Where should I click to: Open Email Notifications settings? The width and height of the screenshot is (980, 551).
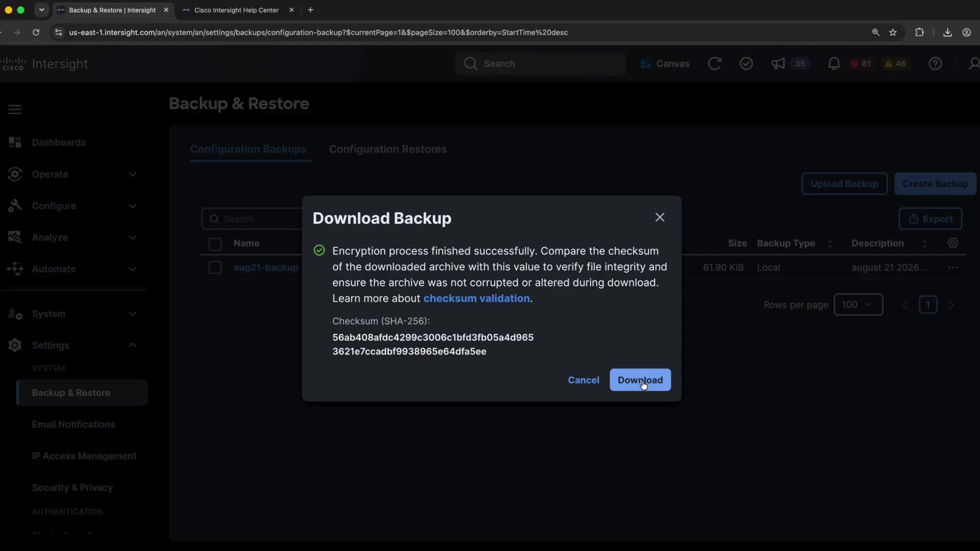coord(73,424)
